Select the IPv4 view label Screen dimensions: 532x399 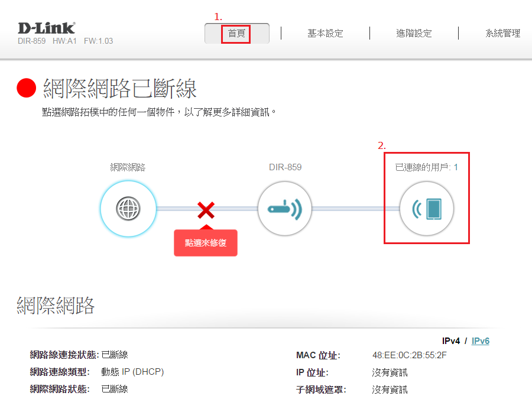(451, 341)
